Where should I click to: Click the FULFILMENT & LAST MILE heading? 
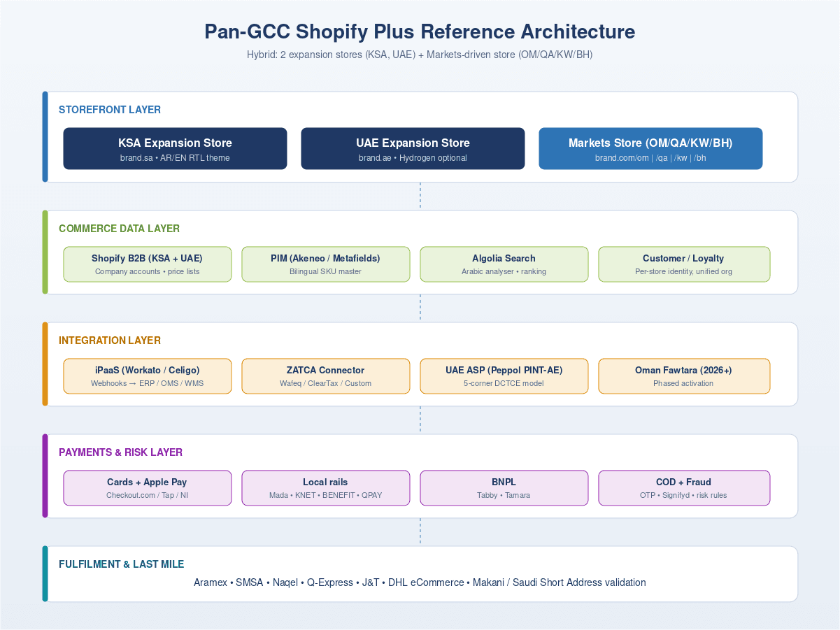coord(122,564)
